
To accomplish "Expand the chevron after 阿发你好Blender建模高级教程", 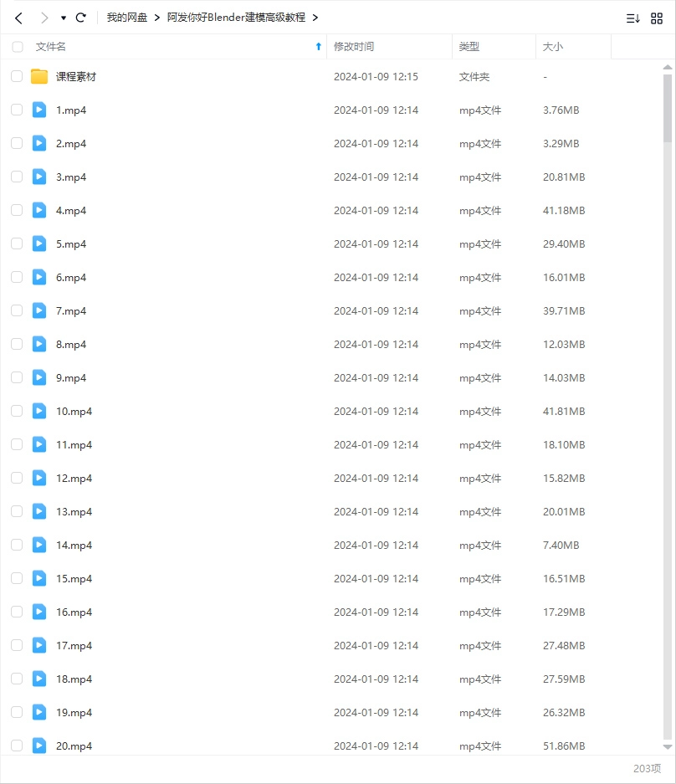I will click(x=315, y=18).
